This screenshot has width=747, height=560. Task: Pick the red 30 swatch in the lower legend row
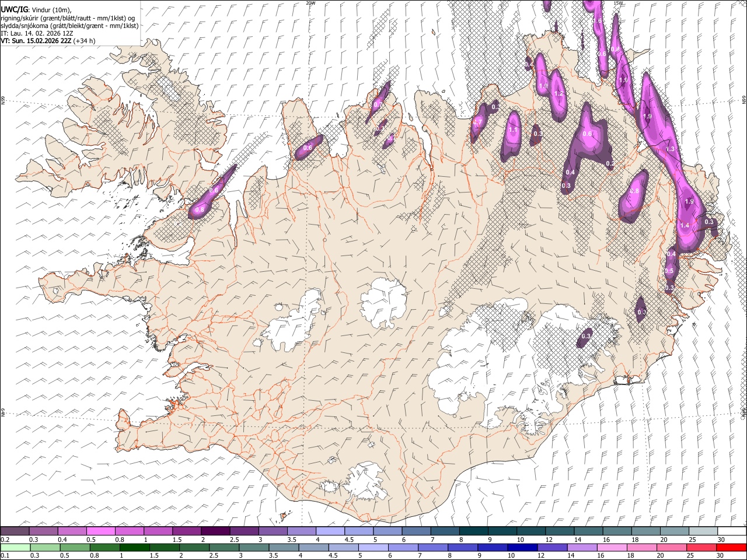(731, 547)
